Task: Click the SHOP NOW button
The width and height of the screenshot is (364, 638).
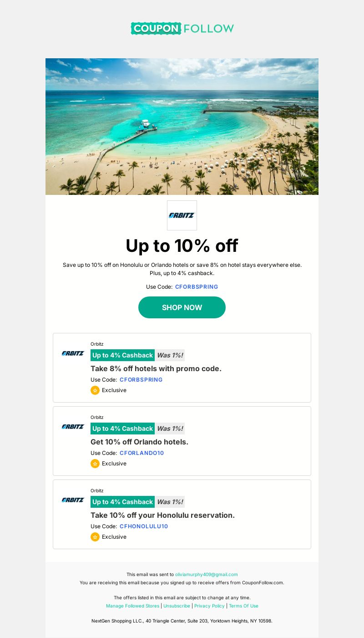Action: [x=182, y=307]
